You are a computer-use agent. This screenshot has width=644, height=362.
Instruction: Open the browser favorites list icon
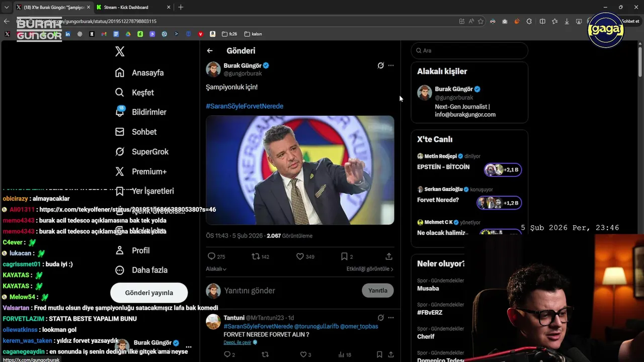pyautogui.click(x=554, y=21)
